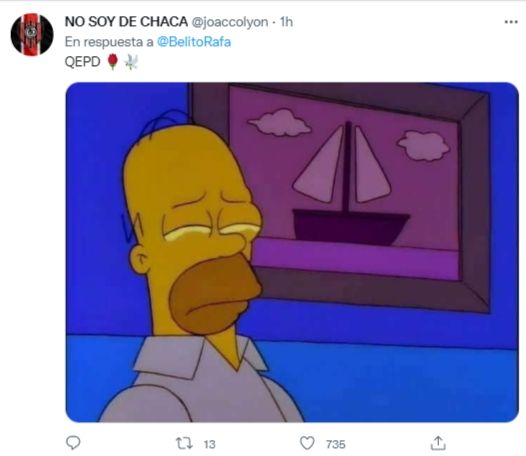This screenshot has width=526, height=456.
Task: Open the share upload icon
Action: coord(438,443)
